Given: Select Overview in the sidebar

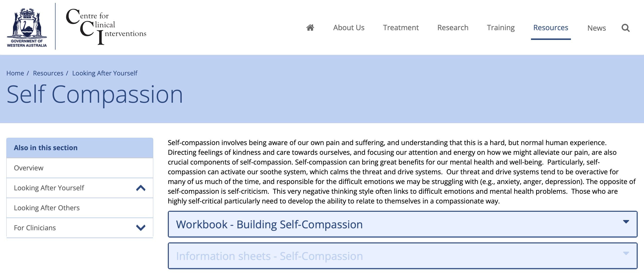Looking at the screenshot, I should pyautogui.click(x=28, y=168).
